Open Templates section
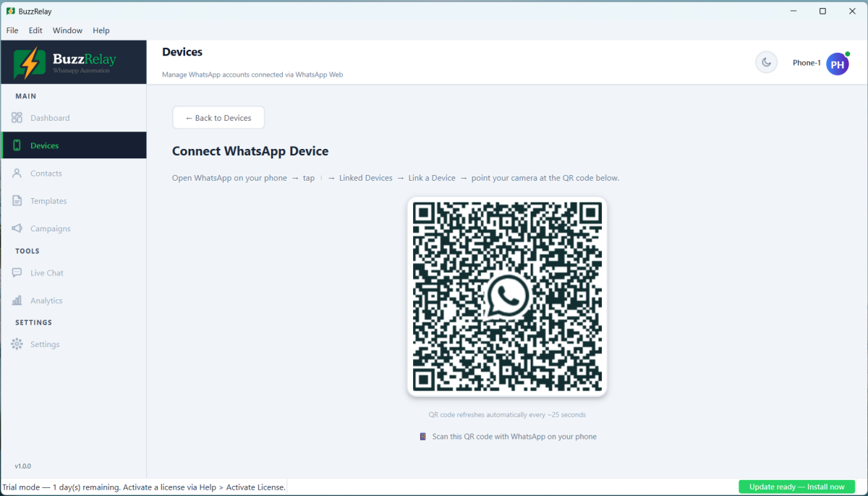The width and height of the screenshot is (868, 496). pyautogui.click(x=74, y=201)
